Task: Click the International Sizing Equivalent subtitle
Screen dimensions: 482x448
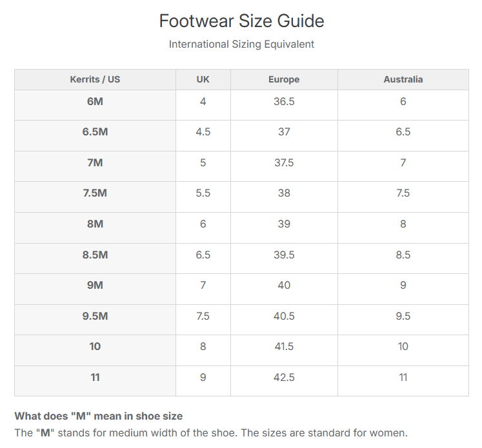Action: pos(241,44)
